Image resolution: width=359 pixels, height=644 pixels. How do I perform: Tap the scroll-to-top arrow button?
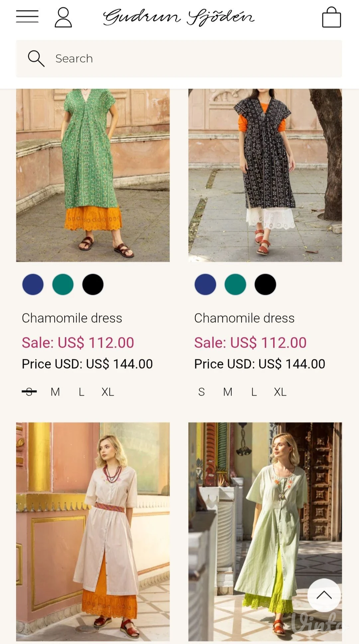pyautogui.click(x=324, y=595)
